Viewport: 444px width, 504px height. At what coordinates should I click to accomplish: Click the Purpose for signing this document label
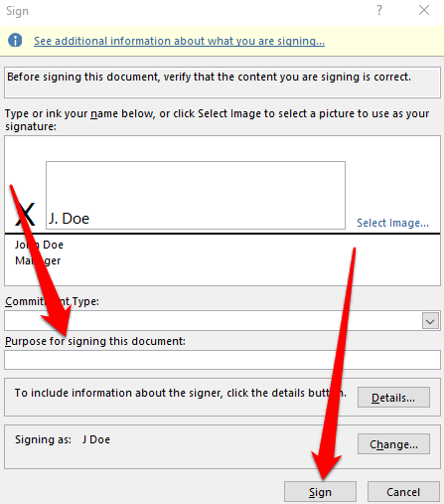point(95,341)
